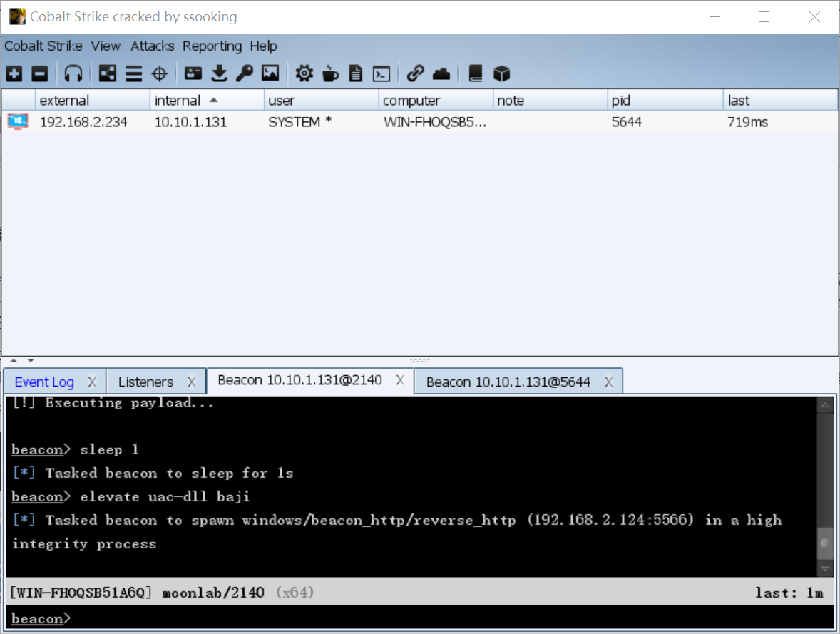Open MS Office macro document icon
The height and width of the screenshot is (634, 840).
[356, 73]
